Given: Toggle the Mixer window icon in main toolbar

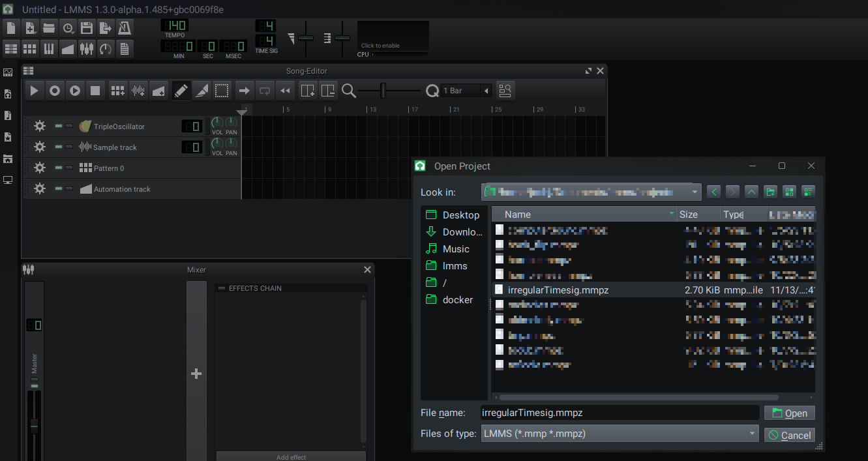Looking at the screenshot, I should pos(87,48).
